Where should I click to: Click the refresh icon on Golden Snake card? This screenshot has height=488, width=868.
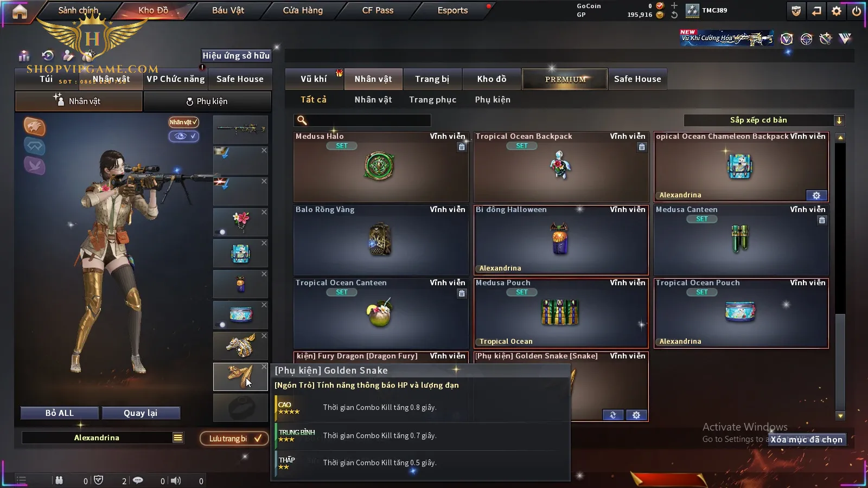[x=613, y=415]
